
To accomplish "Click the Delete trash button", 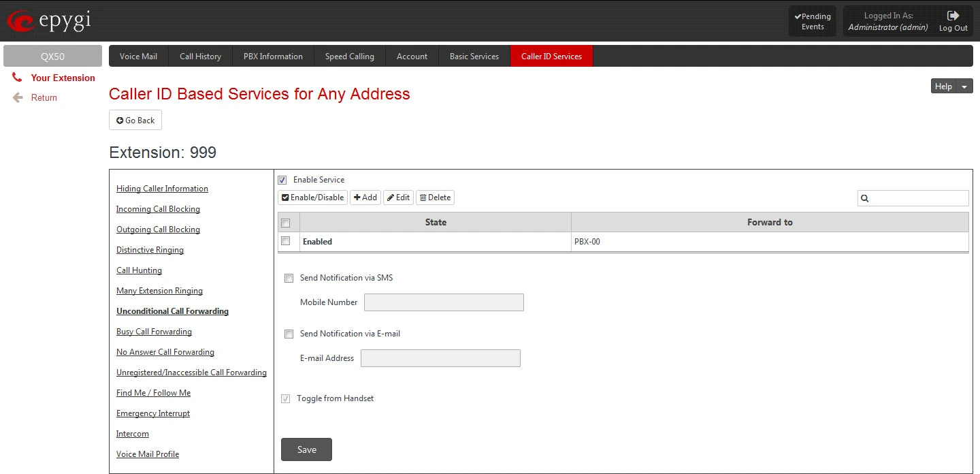I will click(x=435, y=197).
